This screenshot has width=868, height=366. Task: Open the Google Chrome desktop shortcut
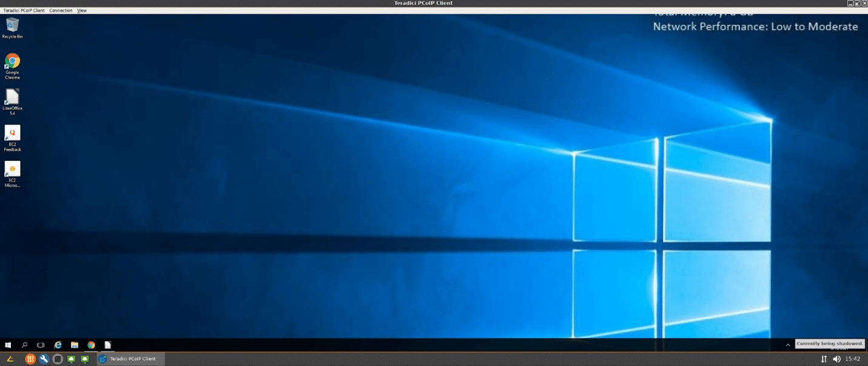point(12,66)
